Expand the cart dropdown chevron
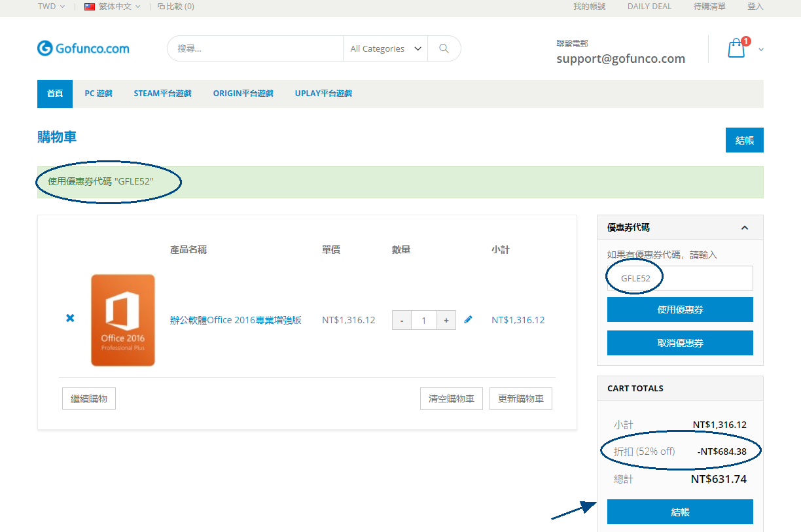801x532 pixels. (761, 49)
